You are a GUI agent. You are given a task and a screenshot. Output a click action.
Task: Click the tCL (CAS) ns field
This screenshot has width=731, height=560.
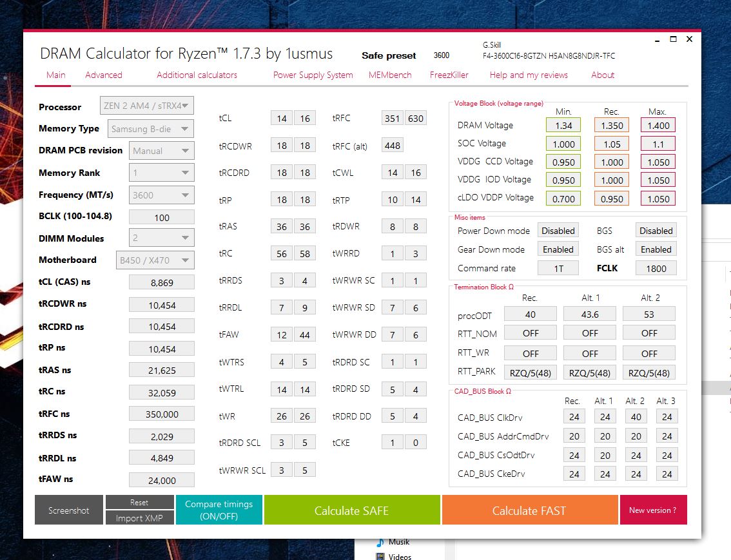(x=161, y=282)
